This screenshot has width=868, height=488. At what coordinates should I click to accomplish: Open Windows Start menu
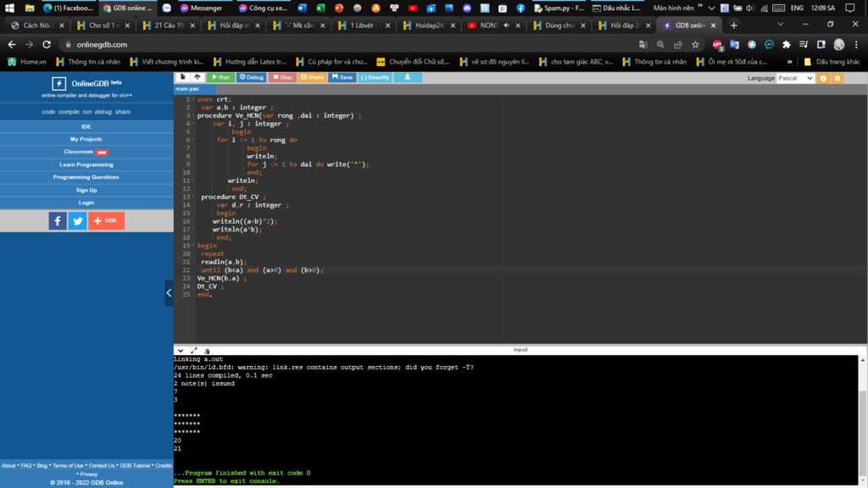click(x=9, y=8)
